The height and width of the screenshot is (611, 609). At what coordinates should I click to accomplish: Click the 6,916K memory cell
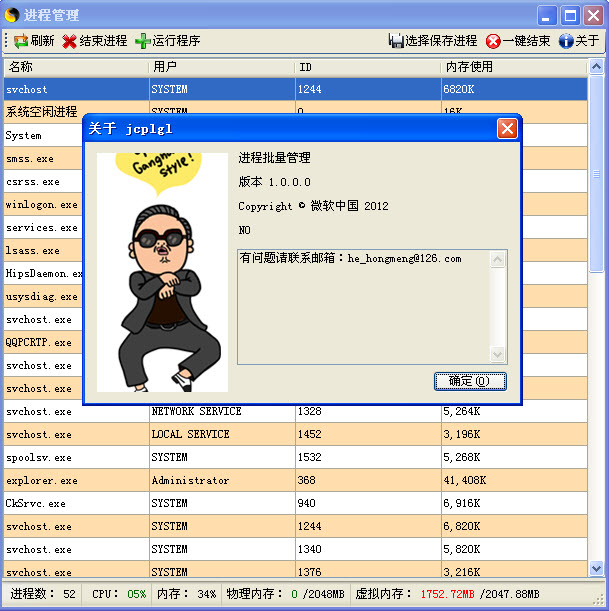tap(514, 503)
